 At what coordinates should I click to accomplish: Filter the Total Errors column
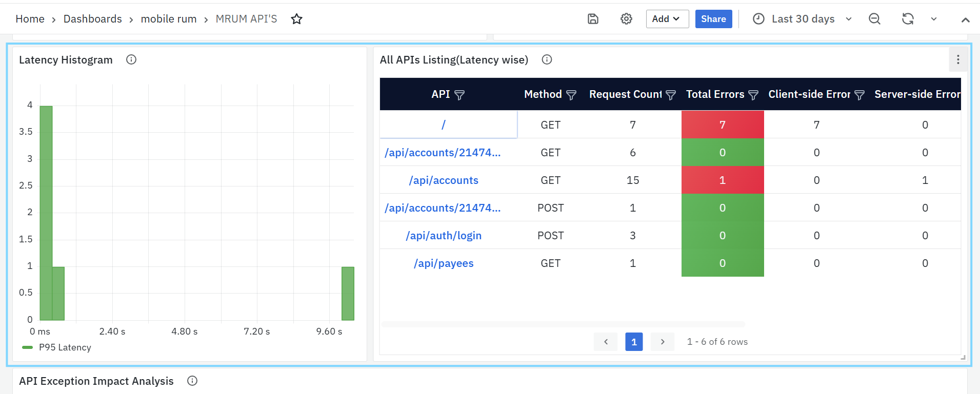pyautogui.click(x=753, y=95)
